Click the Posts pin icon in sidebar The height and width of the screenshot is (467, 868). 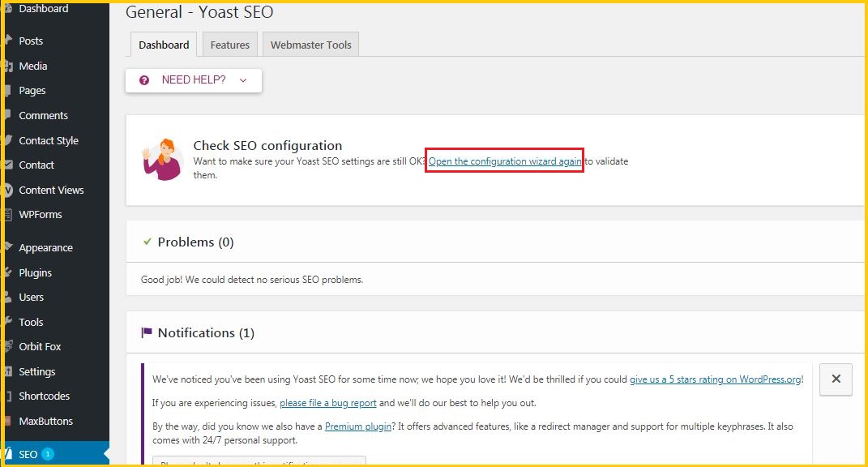[8, 41]
